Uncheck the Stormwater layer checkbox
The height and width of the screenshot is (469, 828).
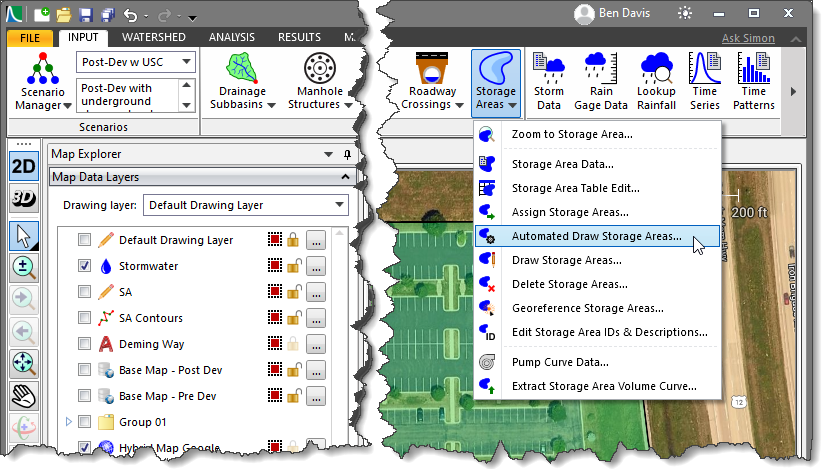[84, 266]
